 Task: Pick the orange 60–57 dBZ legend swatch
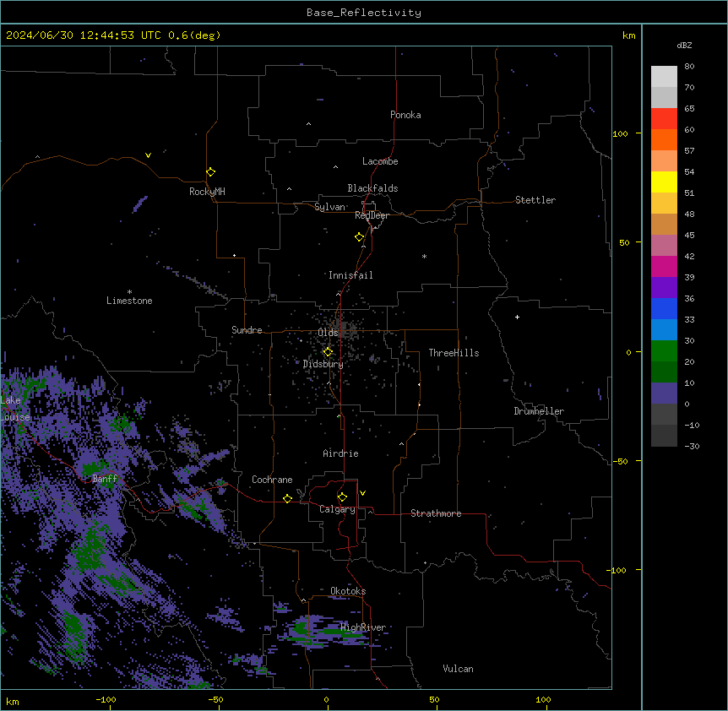[x=664, y=139]
